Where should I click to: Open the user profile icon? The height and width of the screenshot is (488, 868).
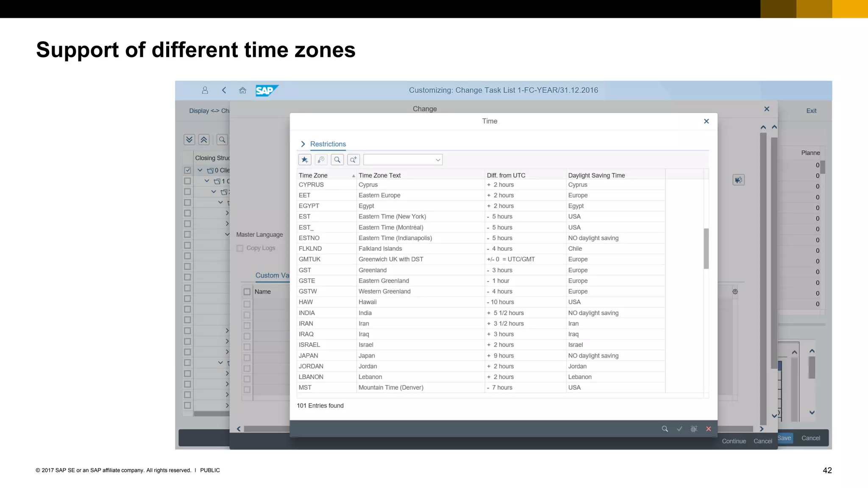(205, 90)
